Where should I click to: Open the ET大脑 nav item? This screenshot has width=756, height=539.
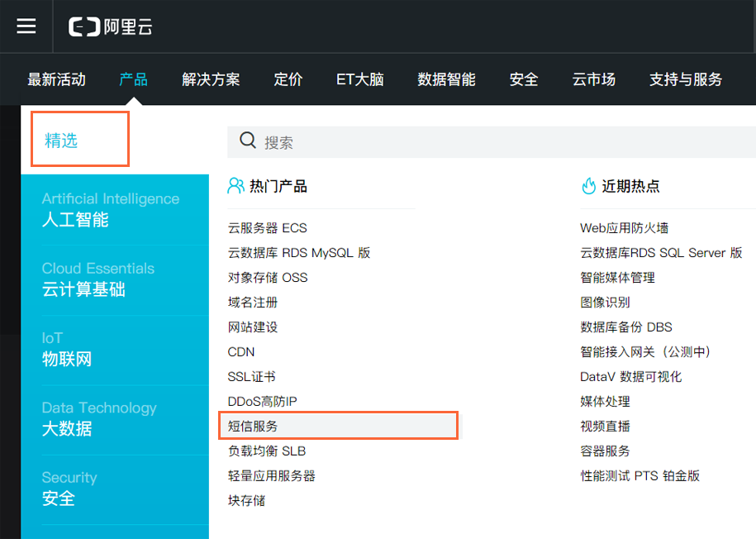[359, 79]
